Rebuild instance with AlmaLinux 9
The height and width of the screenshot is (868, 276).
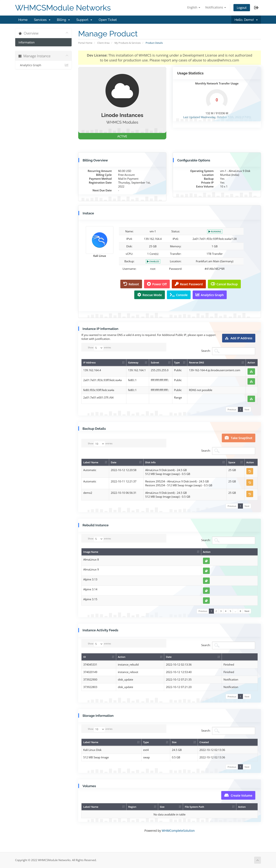[x=206, y=570]
